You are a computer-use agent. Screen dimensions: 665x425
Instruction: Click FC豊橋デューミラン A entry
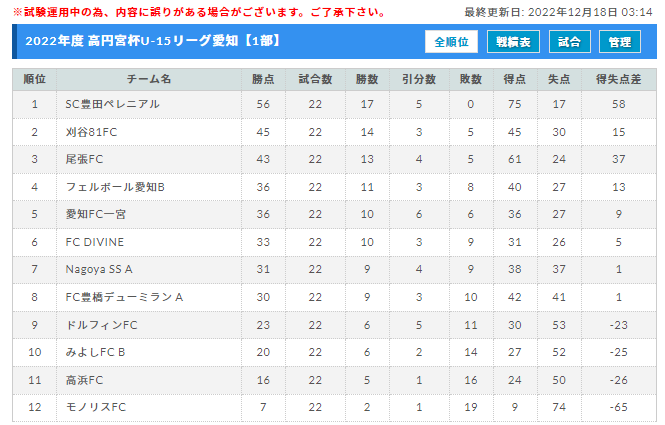(124, 297)
